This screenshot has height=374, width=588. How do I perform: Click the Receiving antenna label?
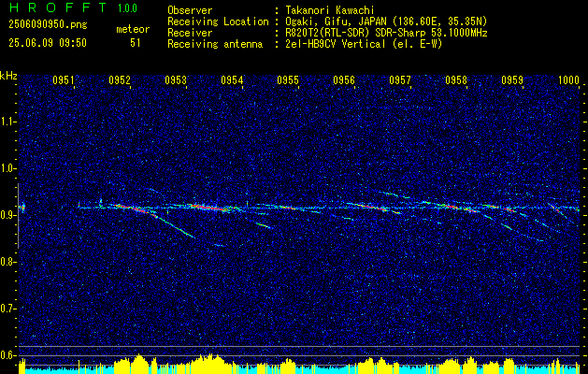click(215, 44)
